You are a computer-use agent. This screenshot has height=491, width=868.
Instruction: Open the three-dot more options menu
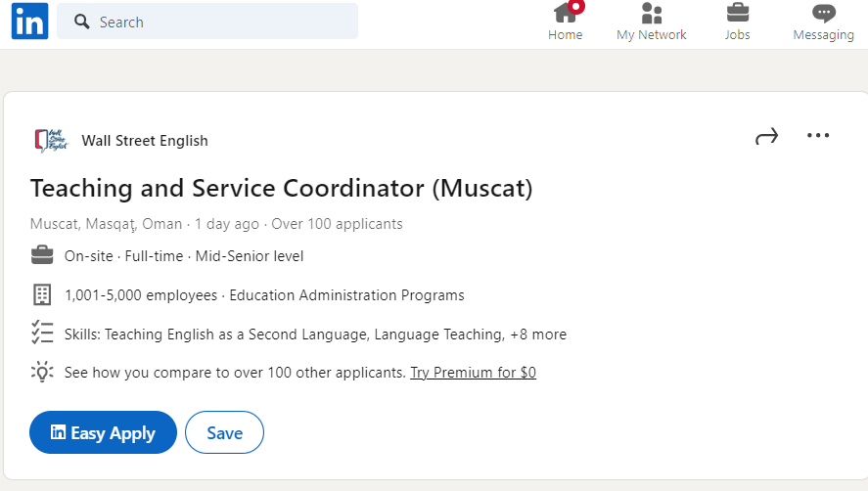[x=818, y=135]
